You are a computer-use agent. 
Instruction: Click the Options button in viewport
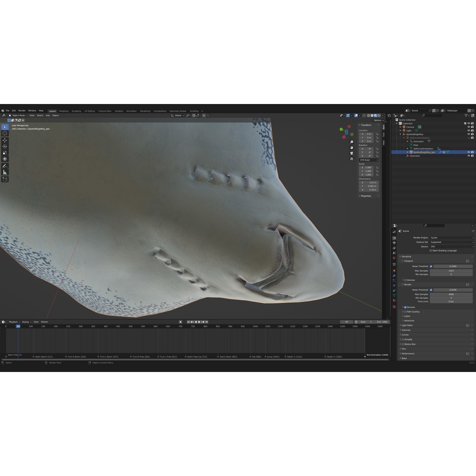378,120
